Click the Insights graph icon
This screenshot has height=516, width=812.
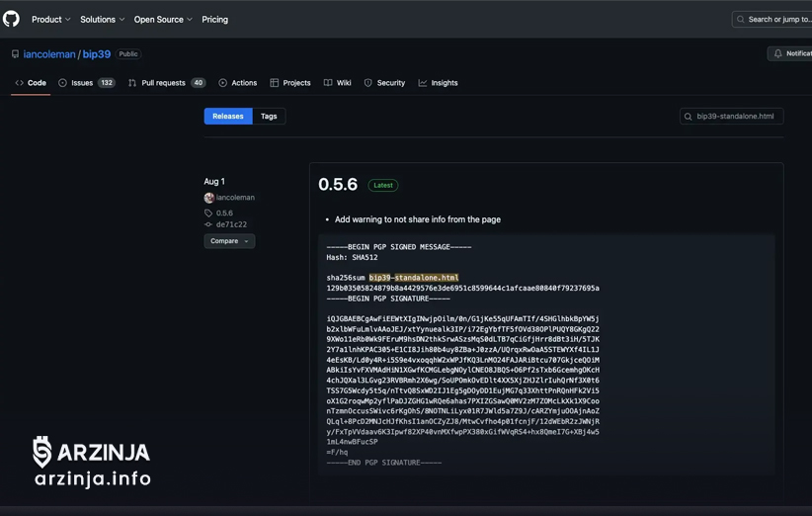(x=423, y=83)
